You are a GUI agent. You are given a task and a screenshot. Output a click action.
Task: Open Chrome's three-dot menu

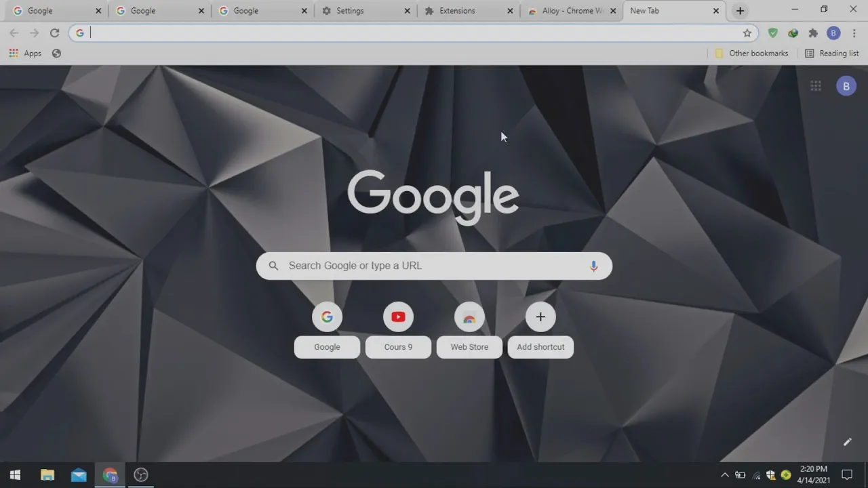(854, 33)
